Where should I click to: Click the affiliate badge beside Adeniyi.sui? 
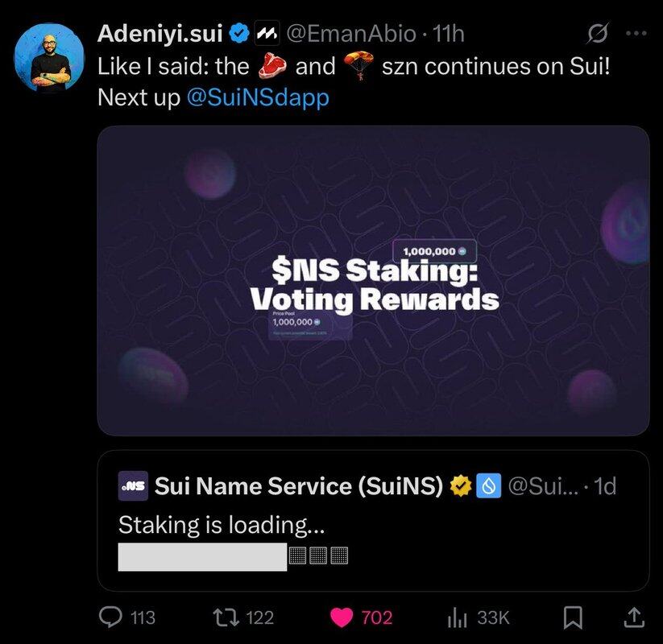(x=267, y=33)
